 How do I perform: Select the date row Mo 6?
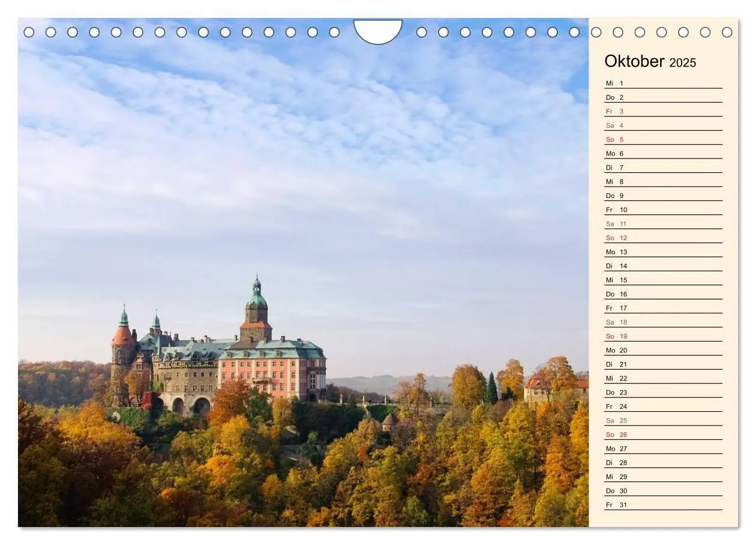[663, 153]
